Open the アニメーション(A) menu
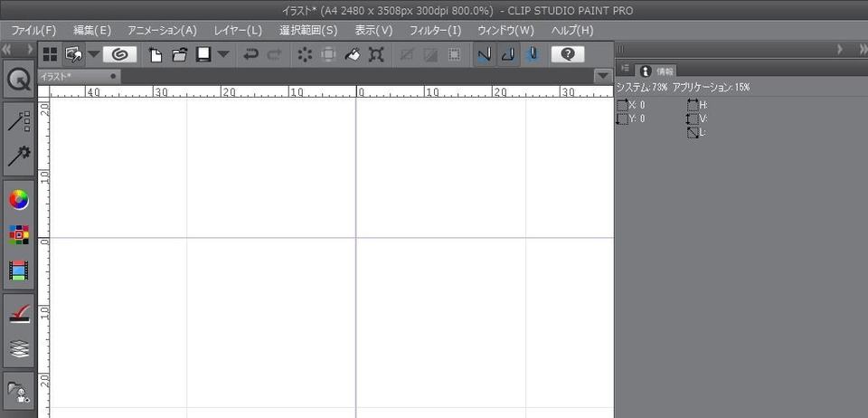This screenshot has height=418, width=868. point(162,31)
